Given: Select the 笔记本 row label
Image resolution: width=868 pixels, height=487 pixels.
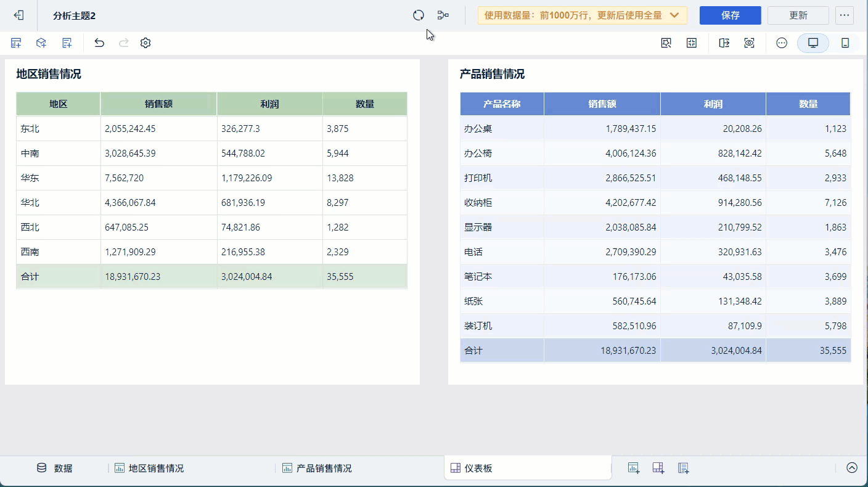Looking at the screenshot, I should [x=478, y=277].
